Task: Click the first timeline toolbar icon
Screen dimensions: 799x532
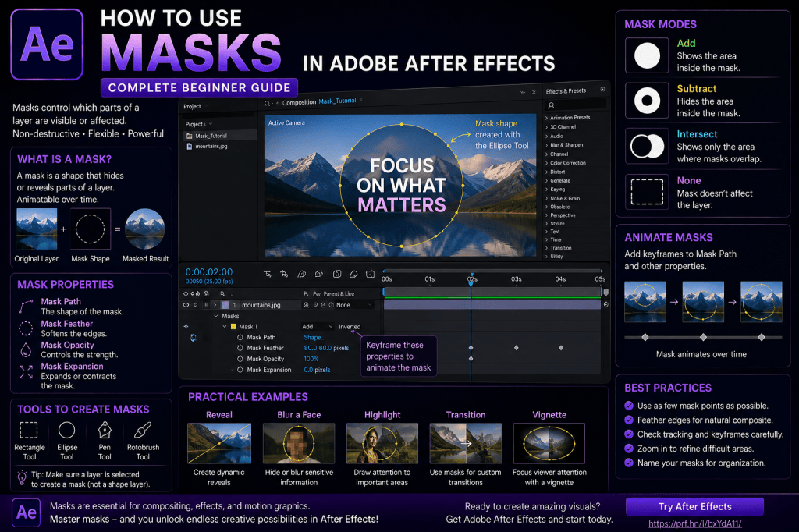Action: coord(267,274)
